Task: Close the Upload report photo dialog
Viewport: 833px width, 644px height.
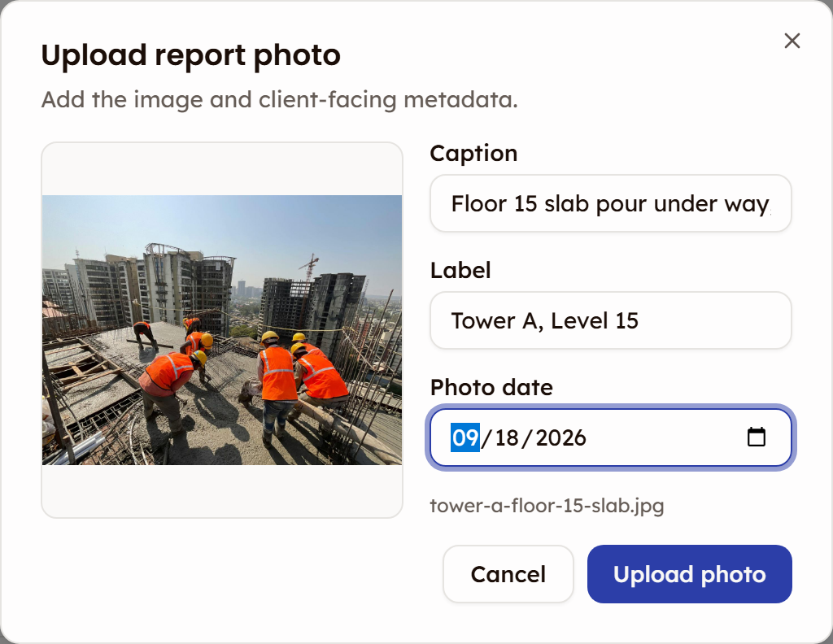Action: (x=792, y=41)
